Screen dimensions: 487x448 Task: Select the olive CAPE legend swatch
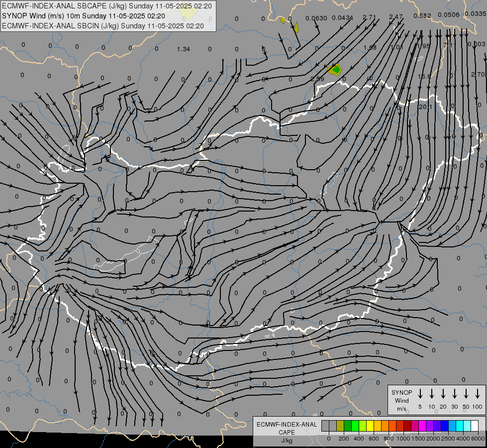point(340,426)
